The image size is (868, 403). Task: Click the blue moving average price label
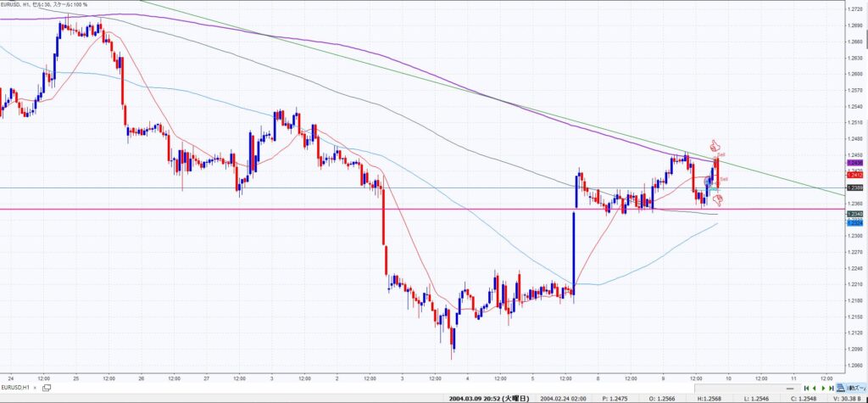(x=854, y=223)
